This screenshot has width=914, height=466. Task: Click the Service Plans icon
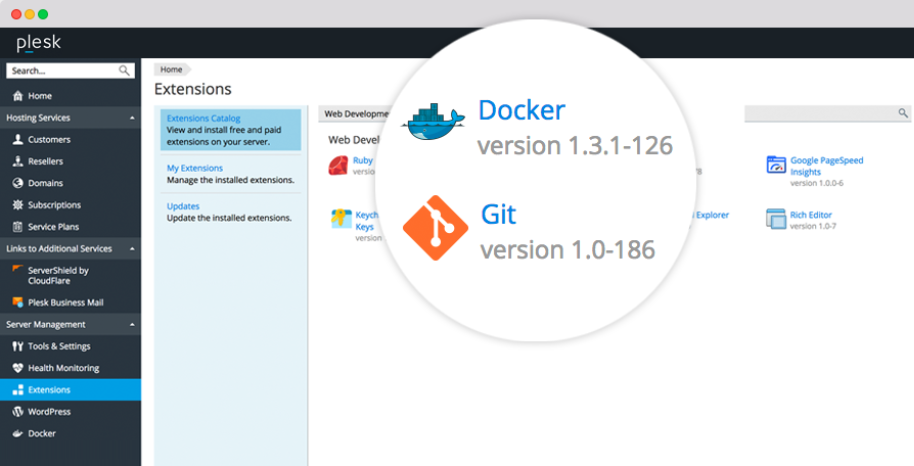(18, 227)
